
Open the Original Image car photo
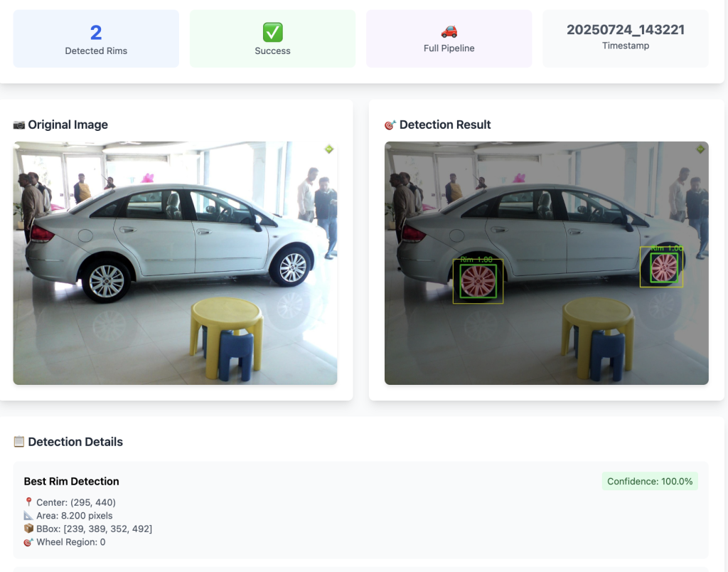coord(175,263)
